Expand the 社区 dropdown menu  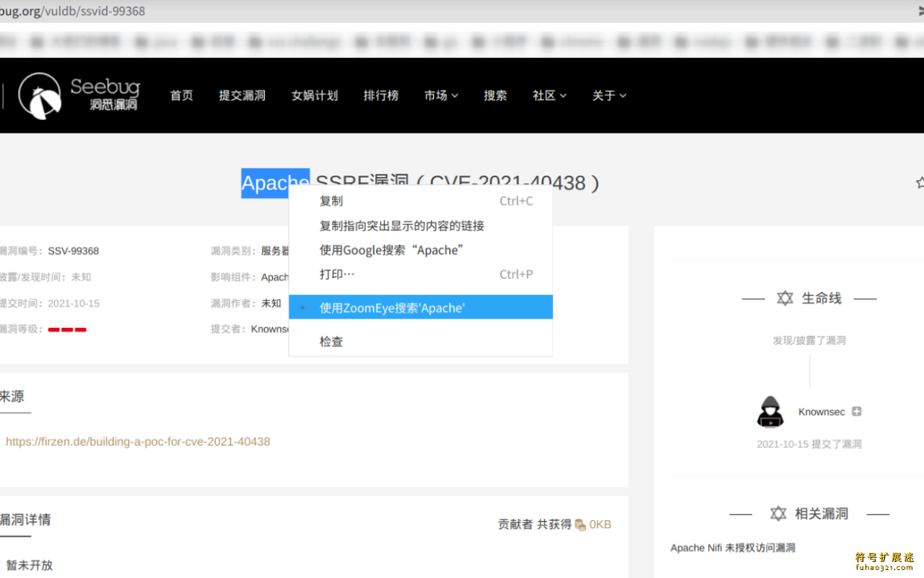pyautogui.click(x=549, y=95)
